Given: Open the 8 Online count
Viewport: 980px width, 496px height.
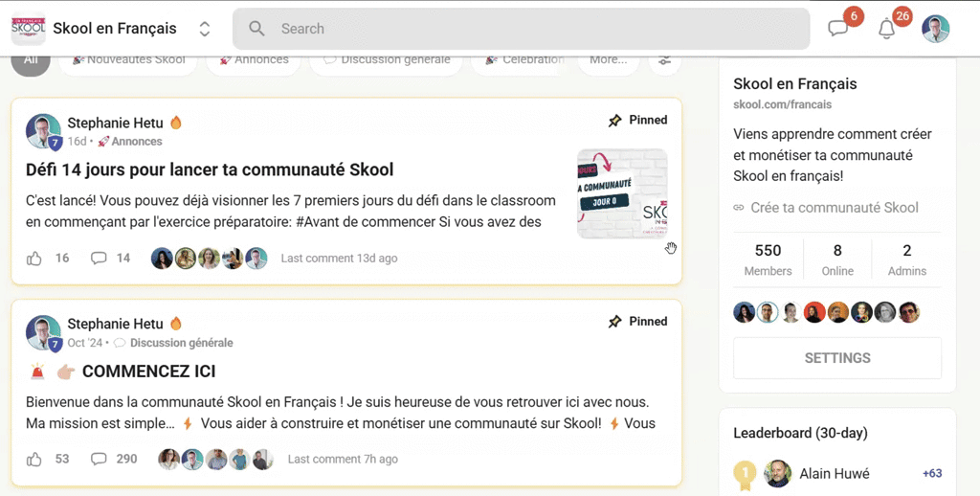Looking at the screenshot, I should 837,259.
